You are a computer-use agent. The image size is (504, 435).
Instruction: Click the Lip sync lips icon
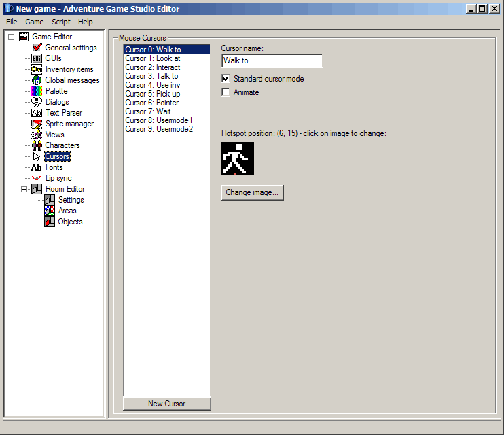click(36, 178)
